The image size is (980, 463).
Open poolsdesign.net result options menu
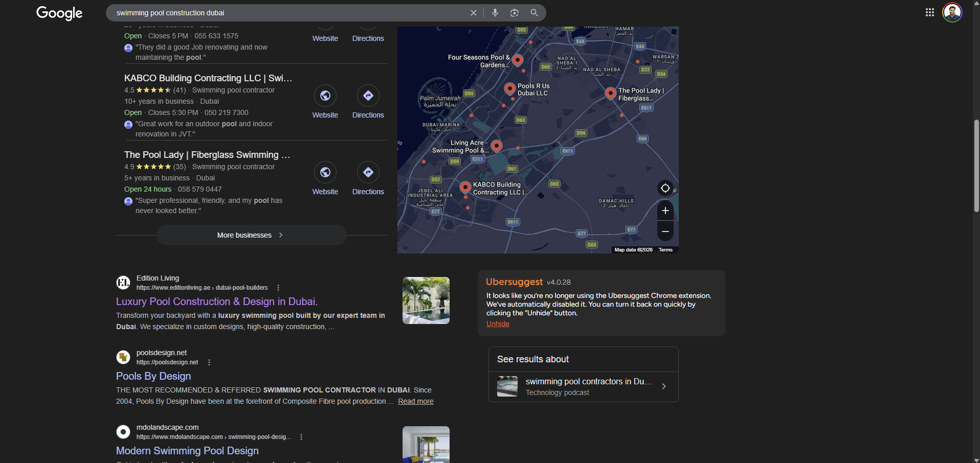click(209, 362)
